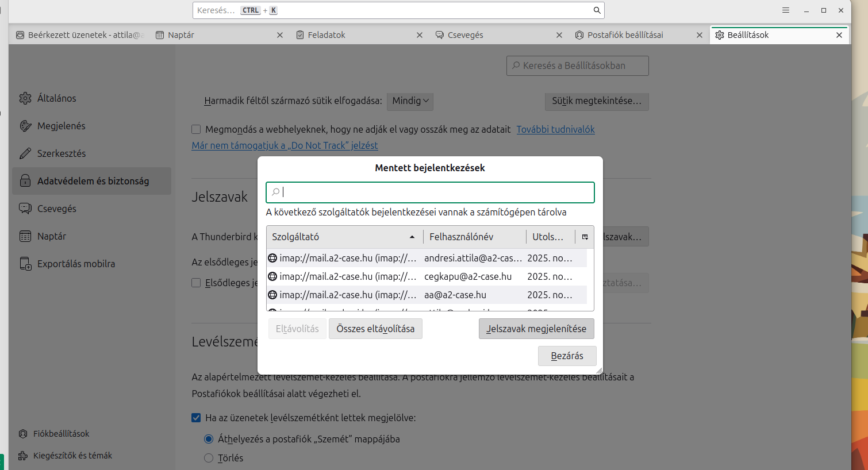
Task: Select the Törlés radio button
Action: click(209, 458)
